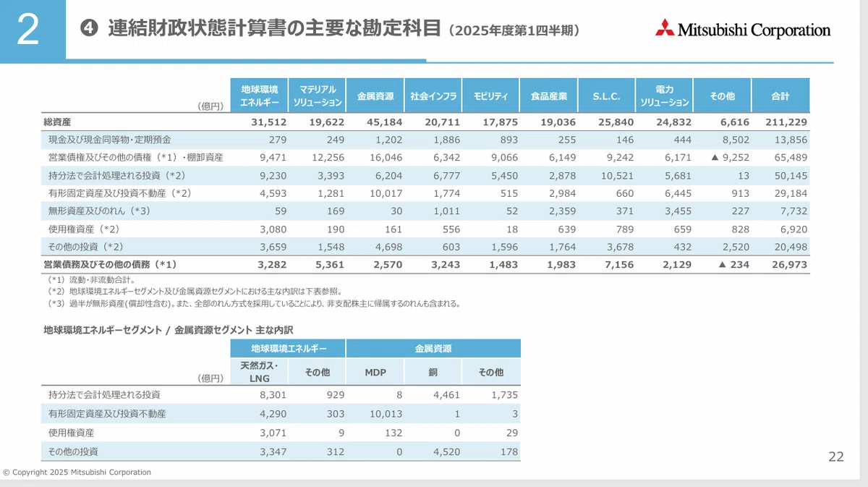Viewport: 868px width, 487px height.
Task: Select cash total value 13,856
Action: [790, 140]
